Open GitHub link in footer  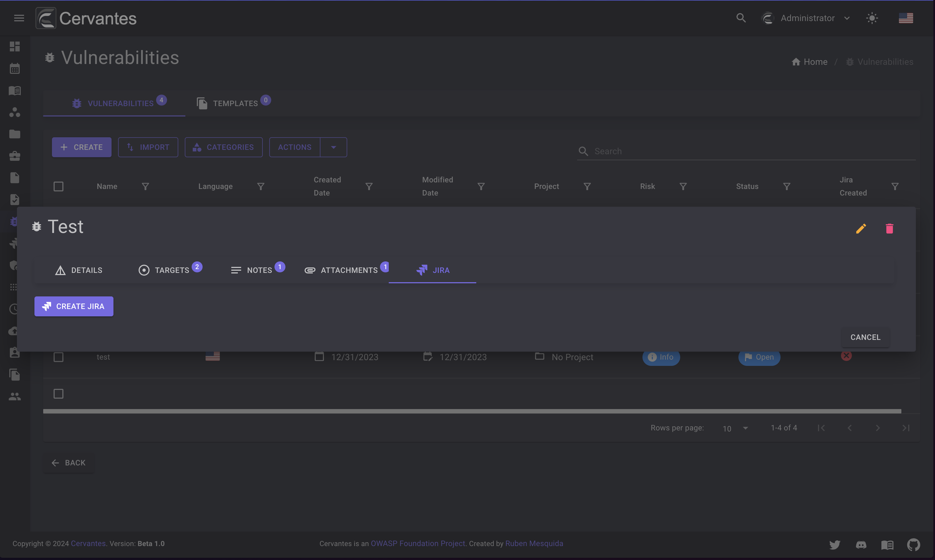[913, 544]
